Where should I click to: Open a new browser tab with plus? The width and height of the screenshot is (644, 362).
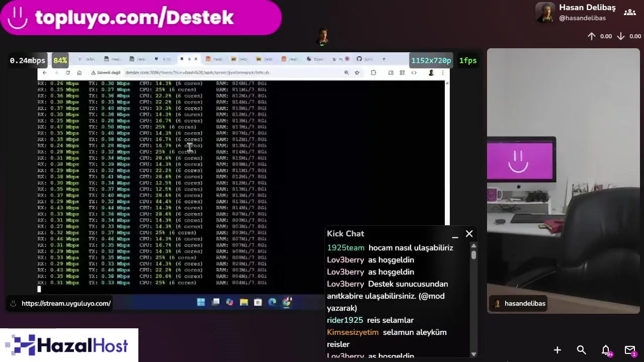(384, 59)
